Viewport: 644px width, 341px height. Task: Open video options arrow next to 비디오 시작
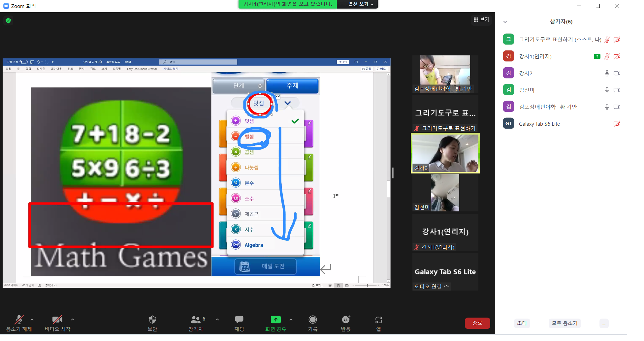(73, 320)
